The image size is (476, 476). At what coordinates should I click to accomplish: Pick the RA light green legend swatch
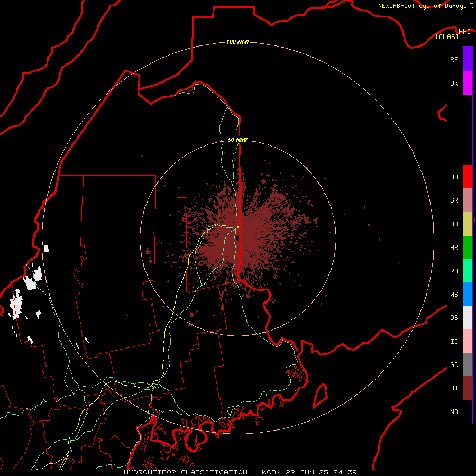pos(467,271)
